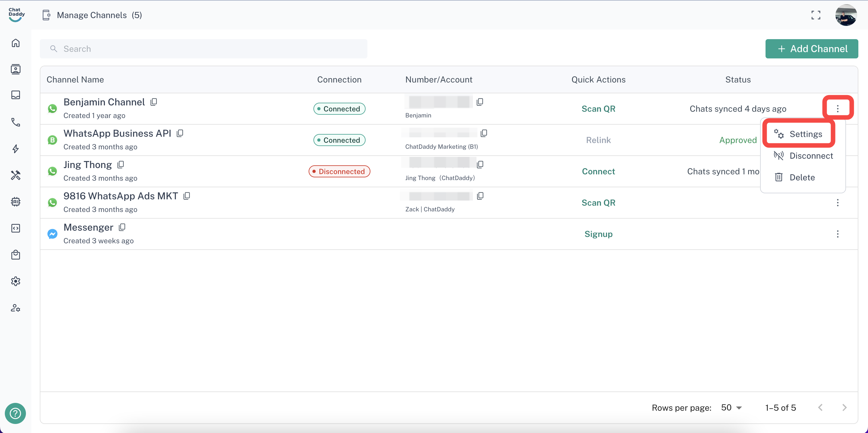Screen dimensions: 868x433
Task: Open the AI chip sidebar icon
Action: pyautogui.click(x=15, y=202)
